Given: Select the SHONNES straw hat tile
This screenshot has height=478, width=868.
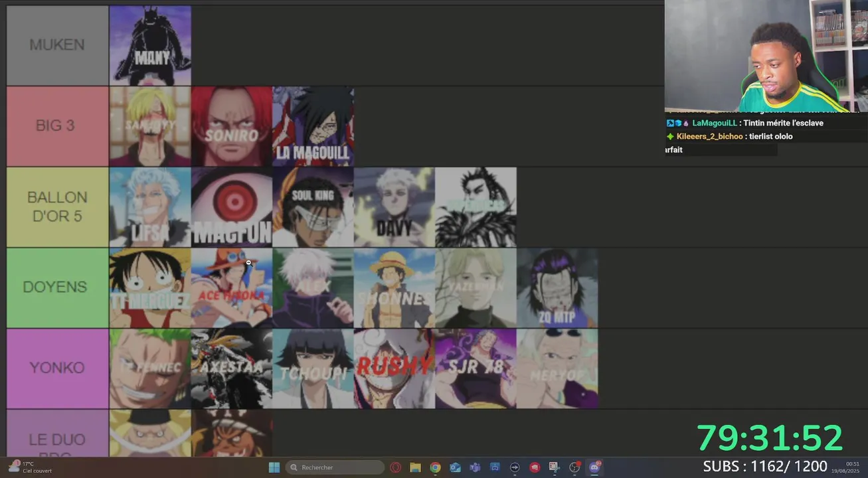Looking at the screenshot, I should tap(394, 288).
